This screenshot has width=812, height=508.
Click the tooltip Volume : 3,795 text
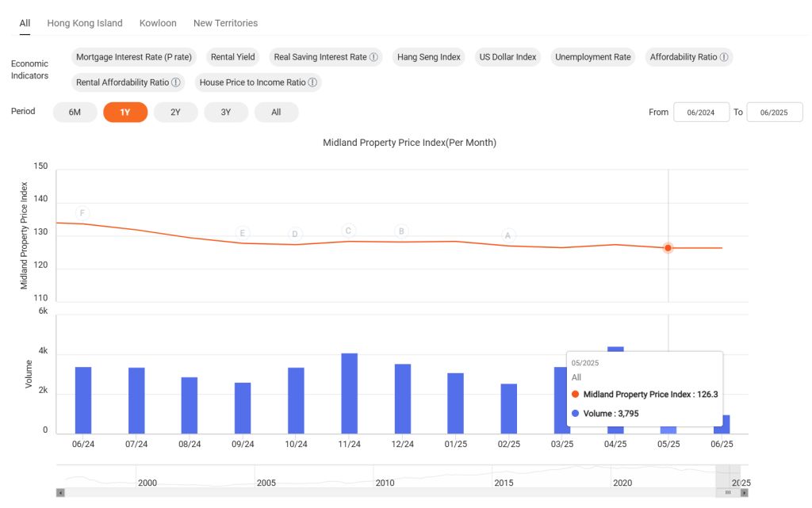pyautogui.click(x=611, y=414)
